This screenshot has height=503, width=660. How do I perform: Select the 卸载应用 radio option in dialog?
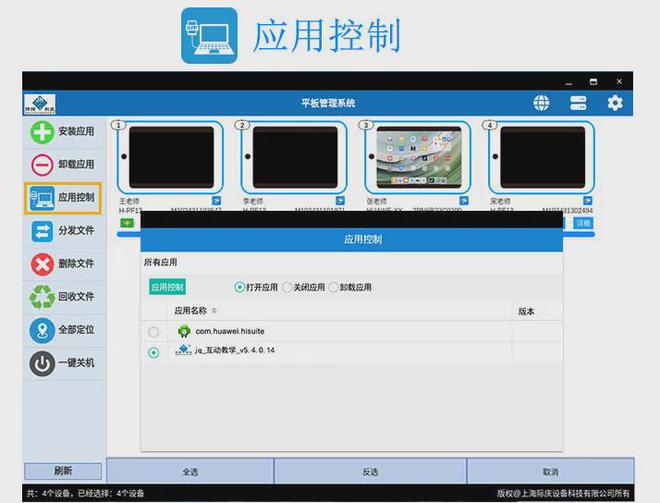click(x=333, y=287)
